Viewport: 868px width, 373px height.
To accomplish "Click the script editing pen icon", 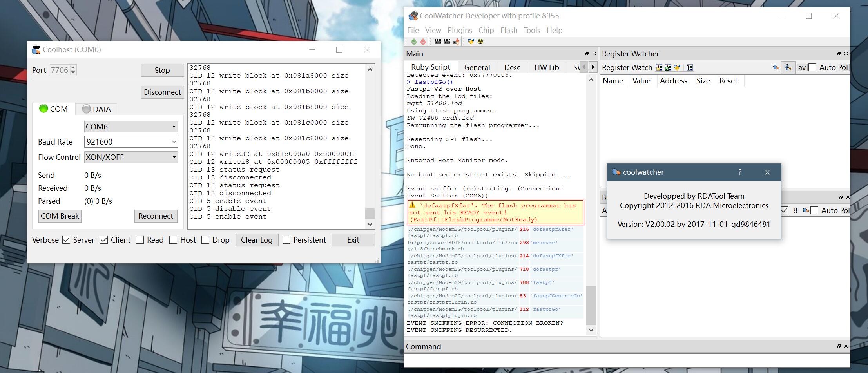I will tap(471, 41).
